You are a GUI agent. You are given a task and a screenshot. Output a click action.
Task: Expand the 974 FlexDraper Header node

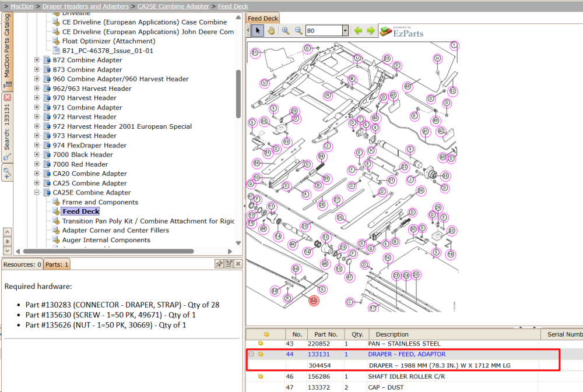tap(37, 145)
